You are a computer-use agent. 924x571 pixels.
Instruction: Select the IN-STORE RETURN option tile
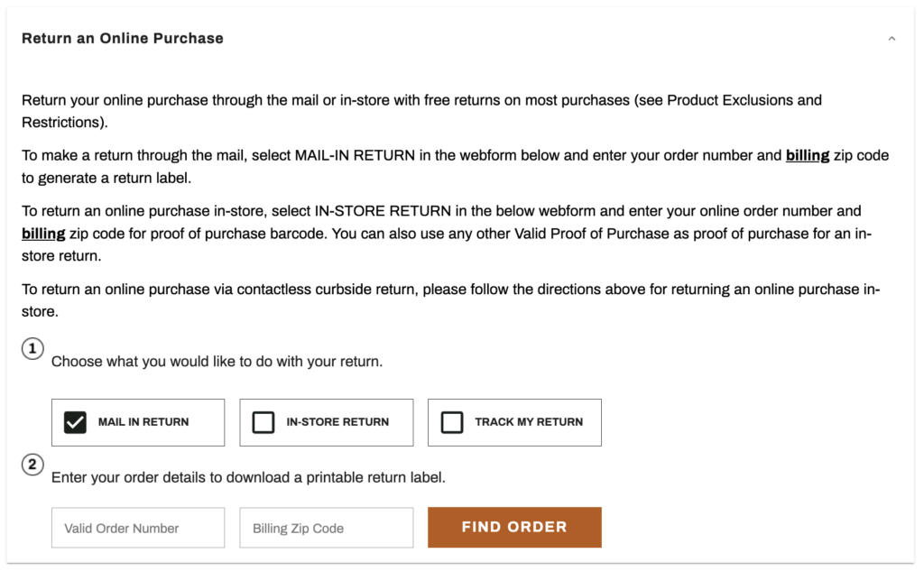pos(326,421)
